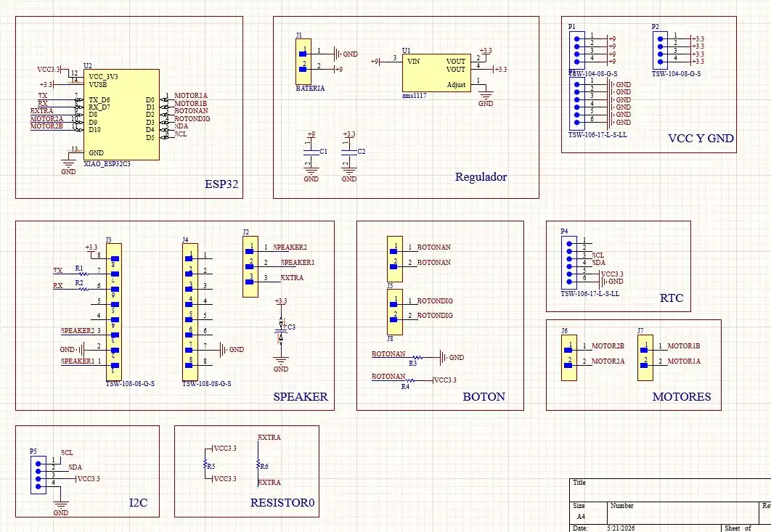The image size is (771, 532).
Task: Click the RX_D7 pin name on U2
Action: pyautogui.click(x=99, y=107)
